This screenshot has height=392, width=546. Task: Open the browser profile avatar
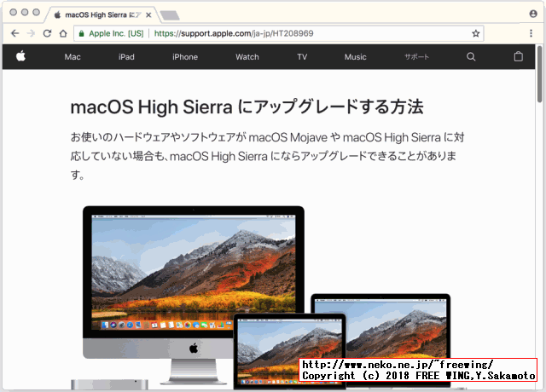pos(532,14)
